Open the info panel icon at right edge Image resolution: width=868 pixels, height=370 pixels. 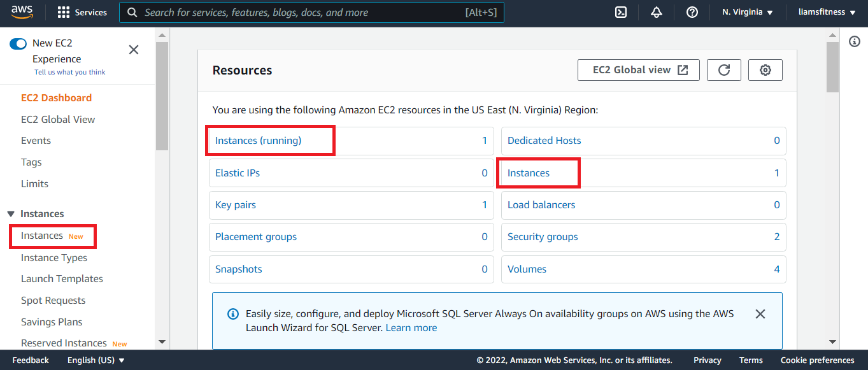(855, 41)
